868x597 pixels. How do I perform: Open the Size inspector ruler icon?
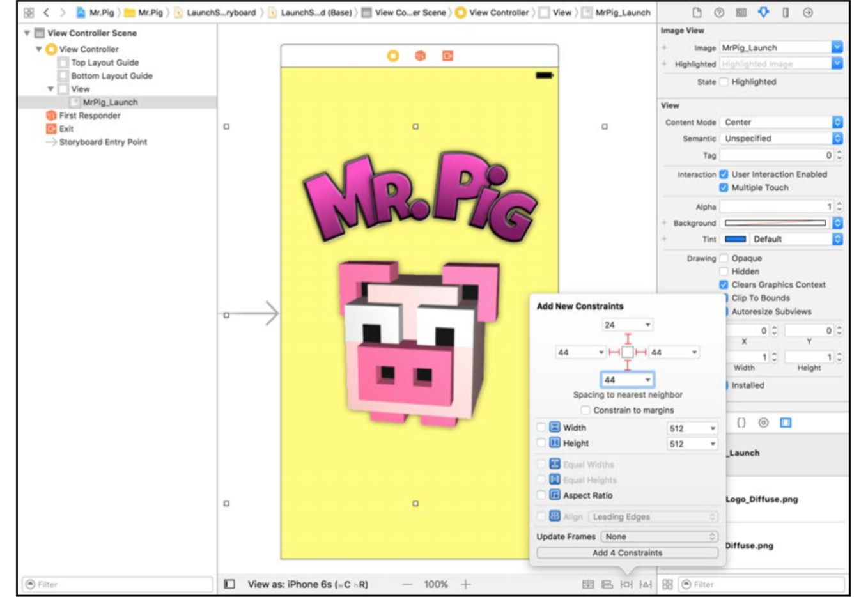tap(786, 12)
